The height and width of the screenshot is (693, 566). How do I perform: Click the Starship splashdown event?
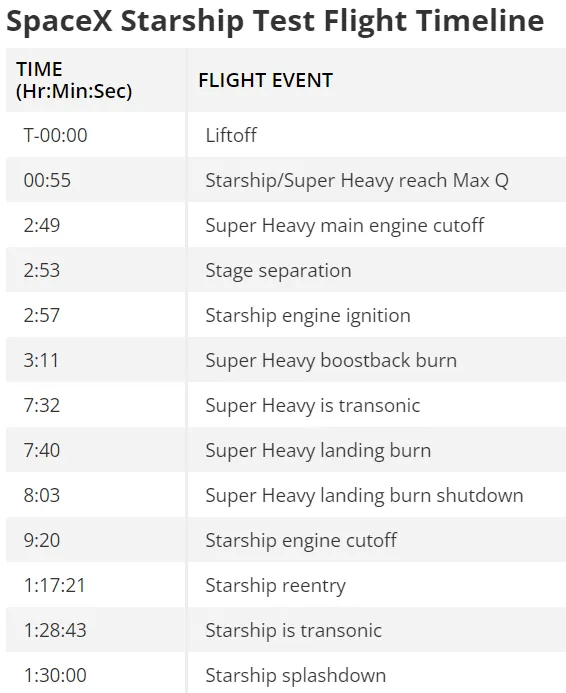tap(296, 675)
